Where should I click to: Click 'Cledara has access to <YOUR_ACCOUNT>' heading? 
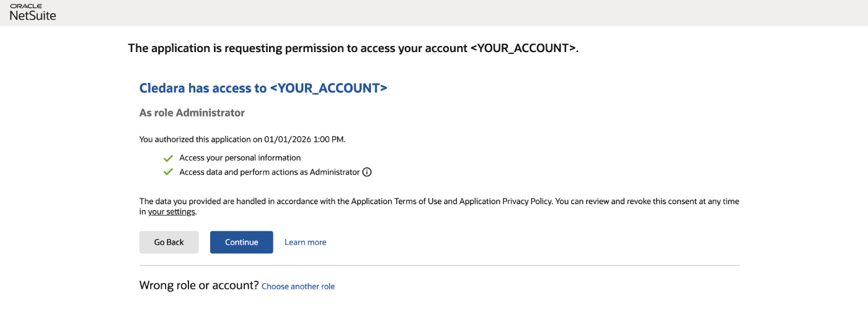(x=263, y=88)
